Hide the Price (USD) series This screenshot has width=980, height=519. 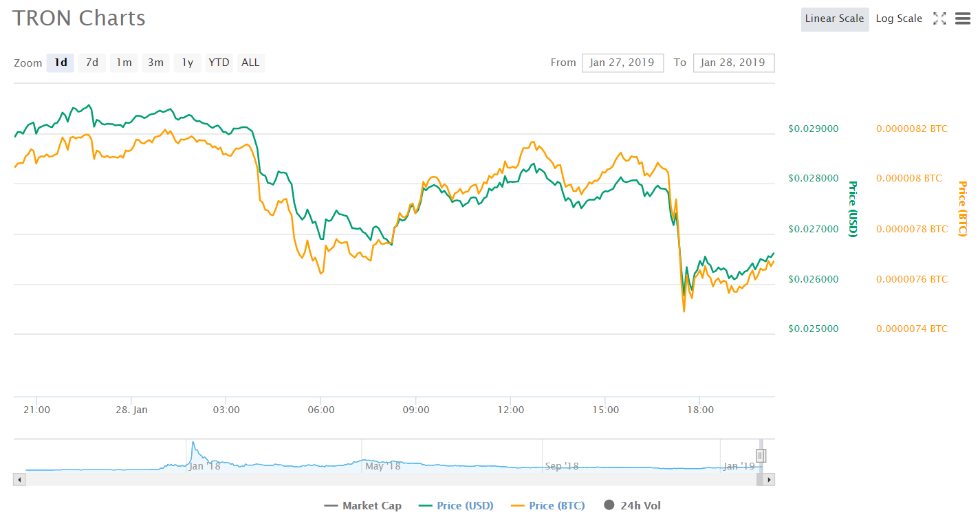[x=455, y=506]
